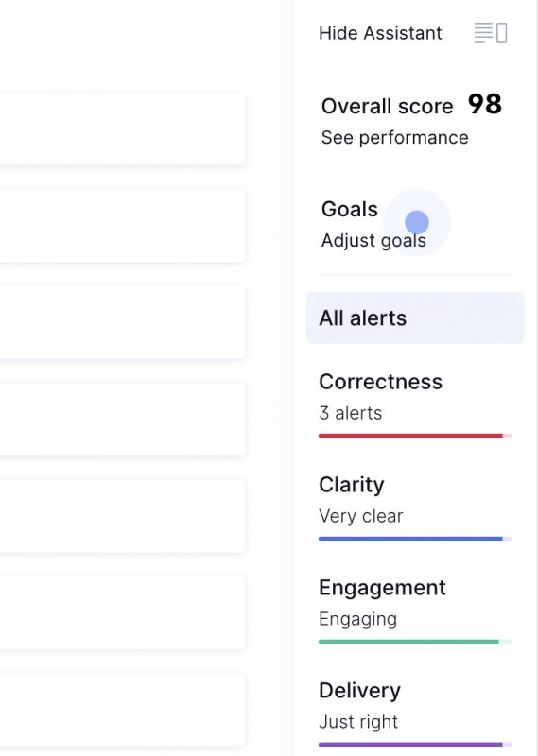Click the score number 98
The width and height of the screenshot is (538, 756).
point(485,104)
